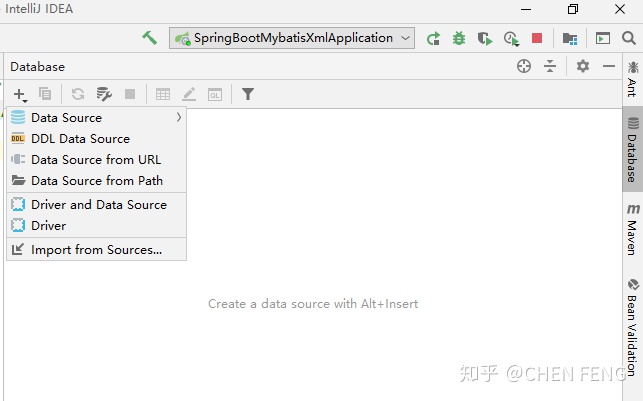Click the Filter funnel icon
Viewport: 643px width, 401px height.
pyautogui.click(x=248, y=94)
